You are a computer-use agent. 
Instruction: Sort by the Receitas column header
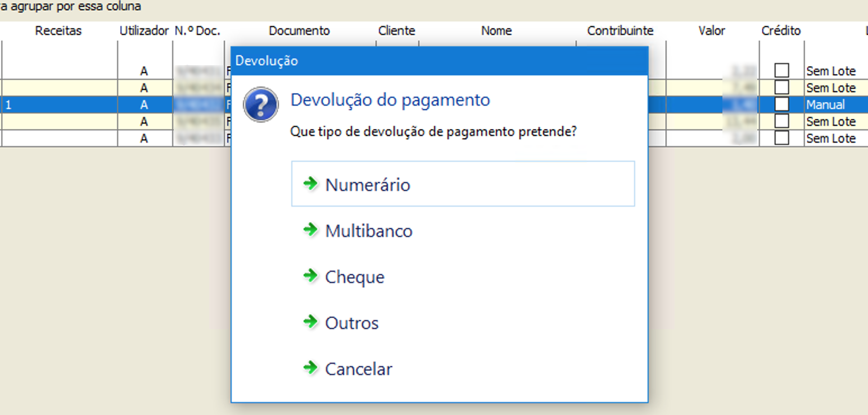[x=58, y=31]
